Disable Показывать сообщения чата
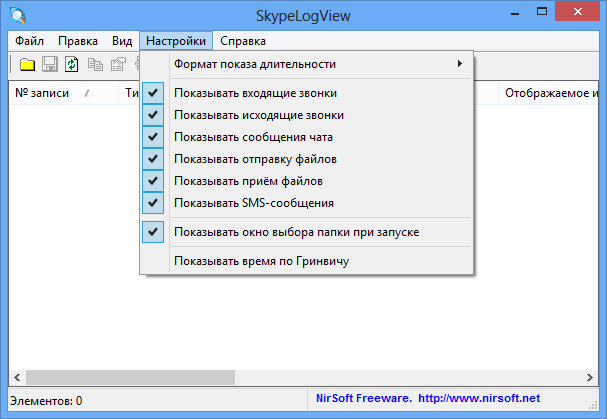Screen dimensions: 607x419 tap(306, 137)
